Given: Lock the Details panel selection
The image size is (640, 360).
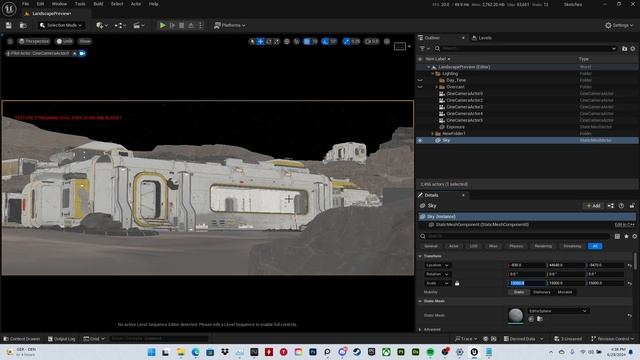Looking at the screenshot, I should [632, 206].
